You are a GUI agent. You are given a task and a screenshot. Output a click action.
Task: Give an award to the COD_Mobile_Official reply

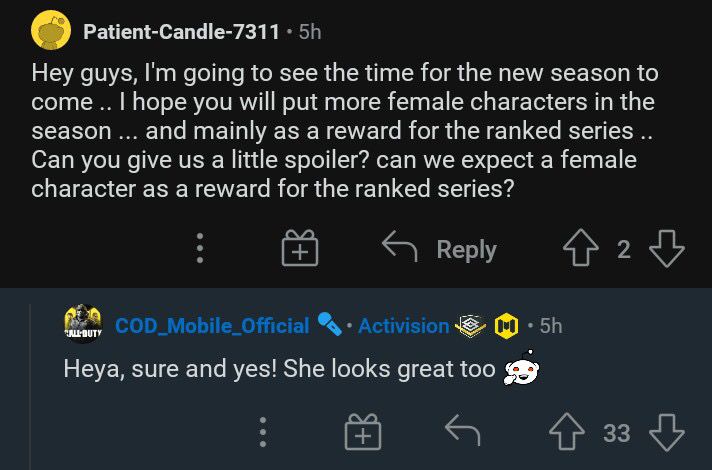[x=363, y=432]
